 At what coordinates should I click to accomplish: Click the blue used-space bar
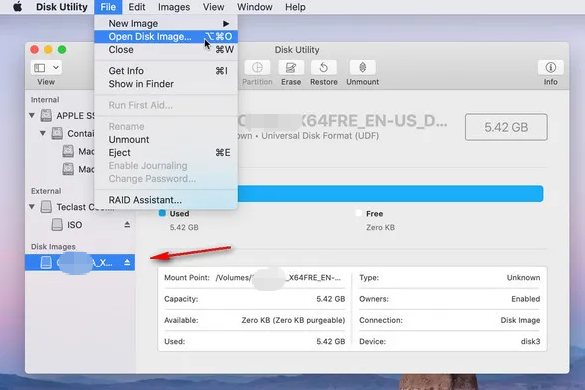[x=390, y=194]
